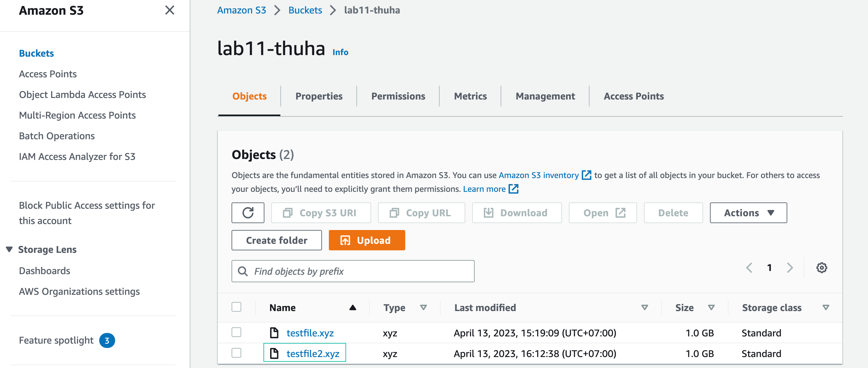This screenshot has width=868, height=368.
Task: Click Storage class column sort arrow
Action: 825,307
